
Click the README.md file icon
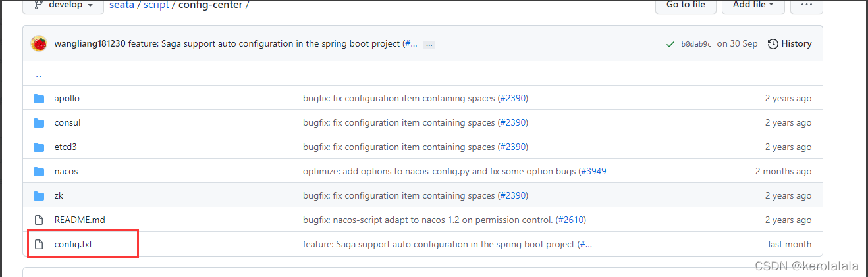[x=40, y=220]
